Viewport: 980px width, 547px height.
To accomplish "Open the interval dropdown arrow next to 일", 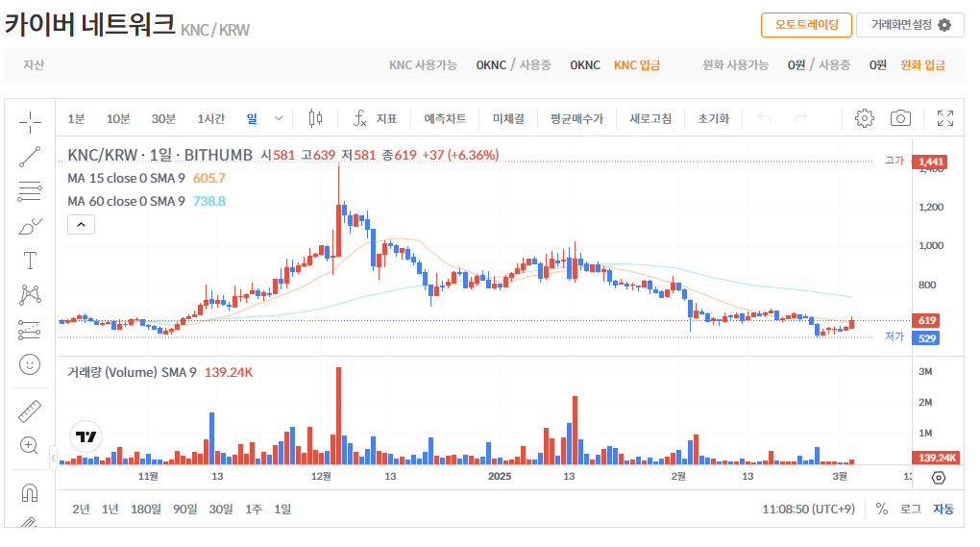I will click(279, 118).
